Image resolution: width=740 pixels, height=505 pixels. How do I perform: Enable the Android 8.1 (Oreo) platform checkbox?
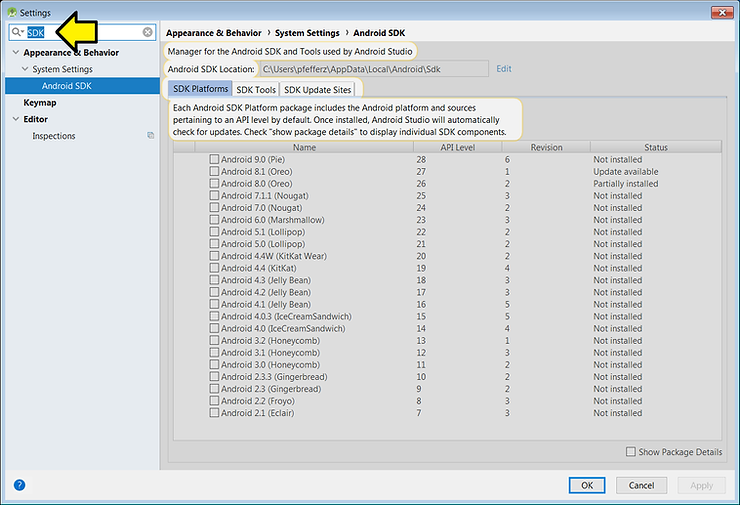[x=214, y=172]
